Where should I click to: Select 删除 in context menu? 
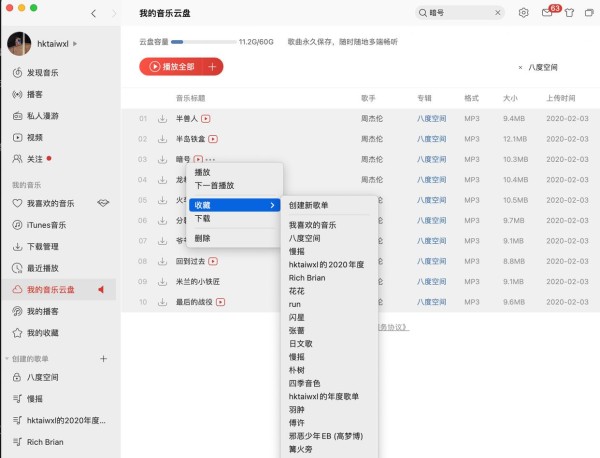click(202, 238)
